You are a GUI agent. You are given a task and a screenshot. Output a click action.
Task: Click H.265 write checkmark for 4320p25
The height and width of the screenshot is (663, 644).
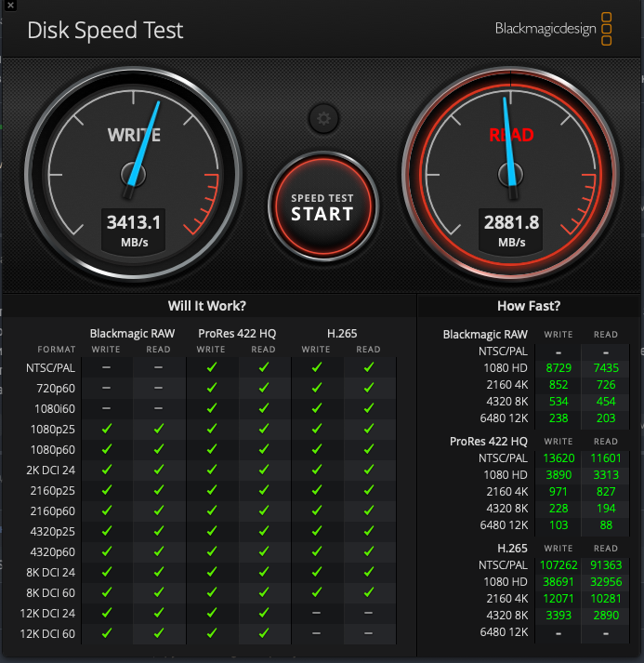317,531
